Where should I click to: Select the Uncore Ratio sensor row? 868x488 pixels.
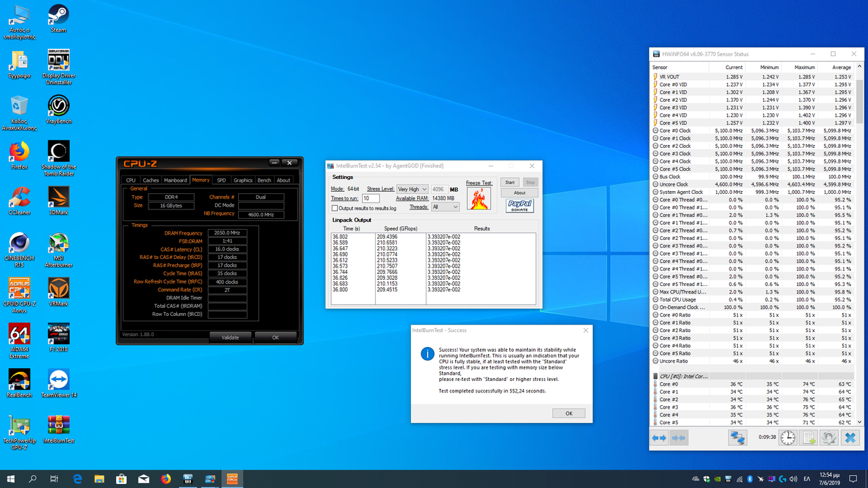click(x=752, y=361)
